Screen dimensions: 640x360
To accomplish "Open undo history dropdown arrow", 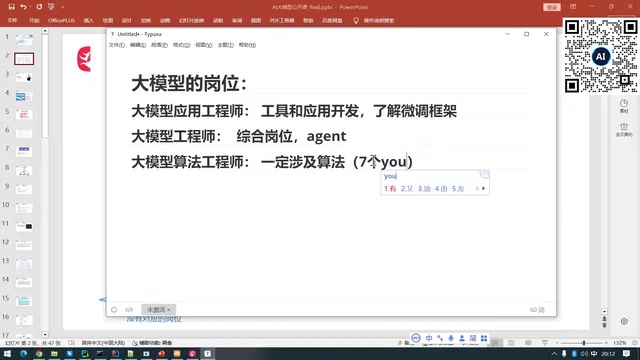I will 30,7.
